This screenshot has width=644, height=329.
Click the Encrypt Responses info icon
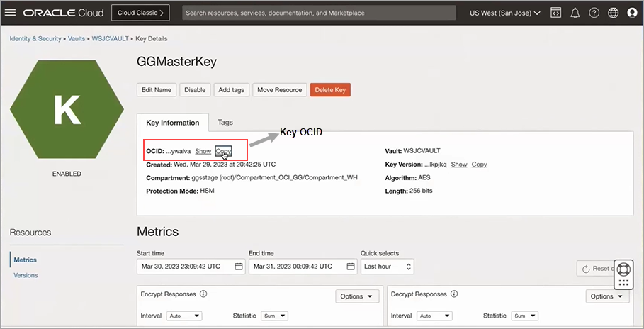203,294
